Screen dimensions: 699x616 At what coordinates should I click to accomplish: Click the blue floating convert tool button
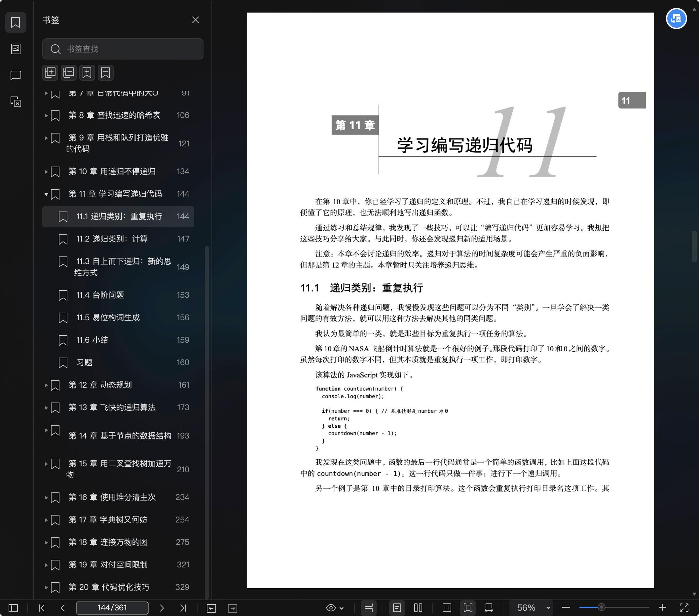coord(676,19)
